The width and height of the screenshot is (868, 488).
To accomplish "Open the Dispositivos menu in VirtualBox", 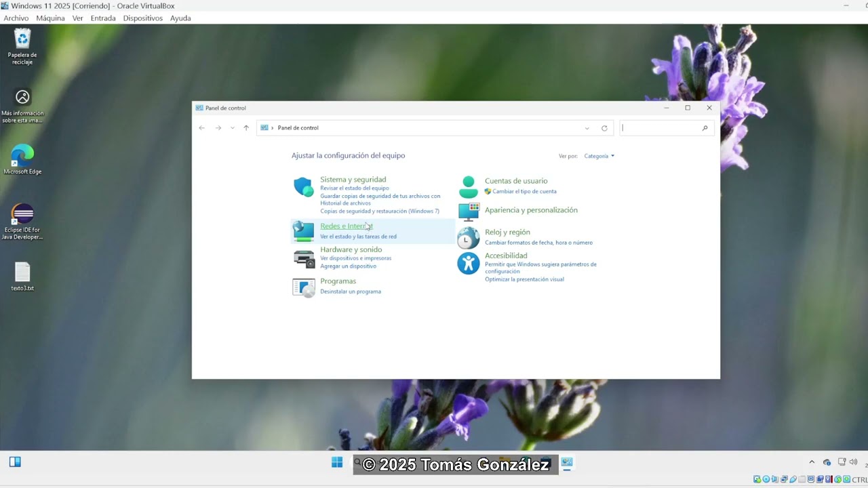I will (143, 18).
